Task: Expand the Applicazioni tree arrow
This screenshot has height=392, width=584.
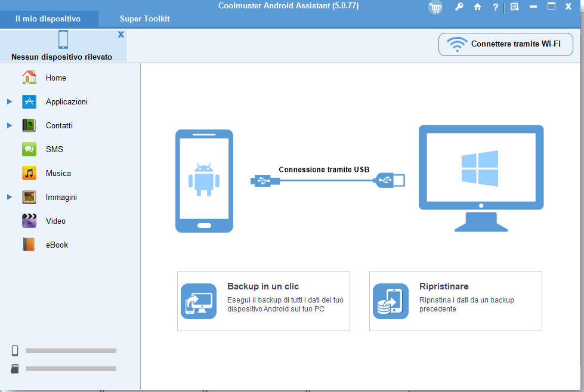Action: click(x=10, y=101)
